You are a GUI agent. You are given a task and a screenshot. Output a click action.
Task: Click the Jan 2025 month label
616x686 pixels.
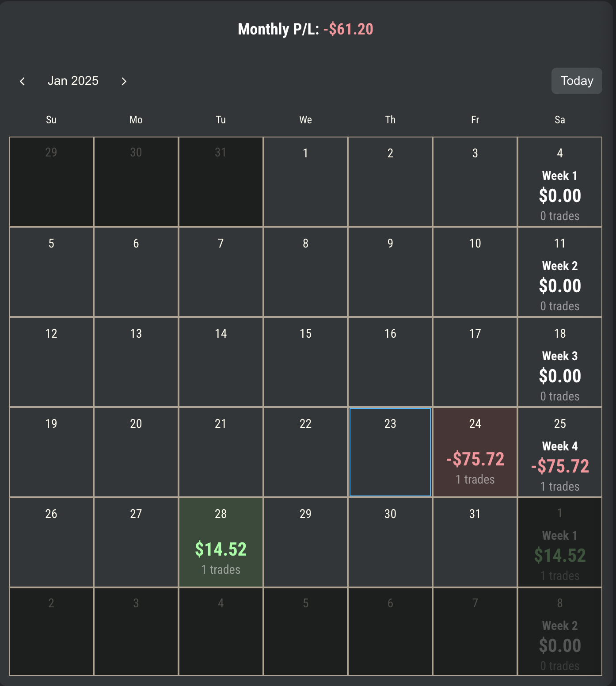[x=73, y=81]
